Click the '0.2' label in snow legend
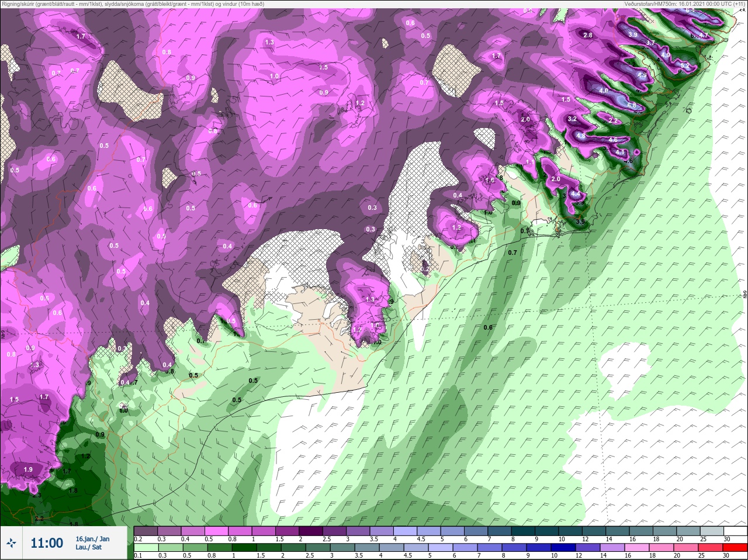Image resolution: width=748 pixels, height=560 pixels. pos(138,539)
